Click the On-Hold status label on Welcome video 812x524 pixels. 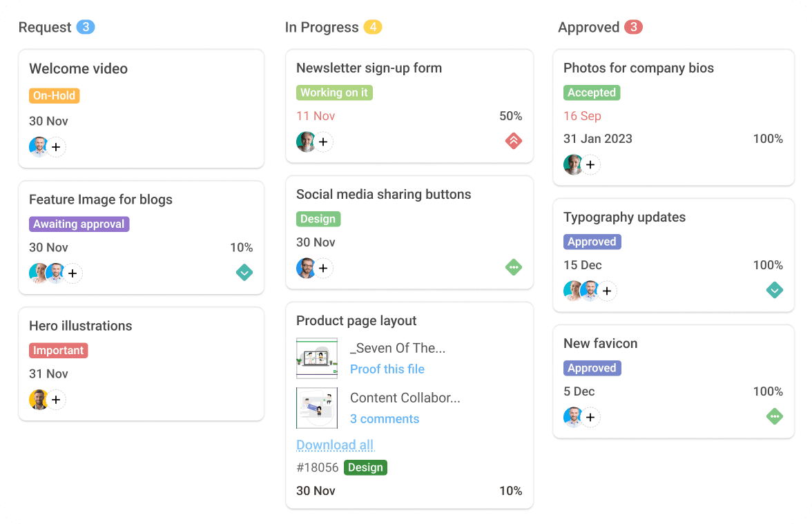[x=54, y=96]
